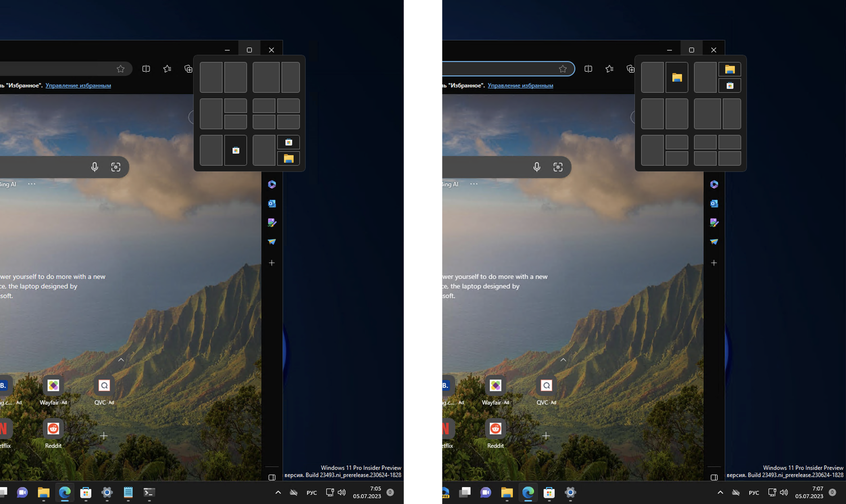
Task: Open File Explorer from the 7:07 screenshot's taskbar
Action: point(506,493)
